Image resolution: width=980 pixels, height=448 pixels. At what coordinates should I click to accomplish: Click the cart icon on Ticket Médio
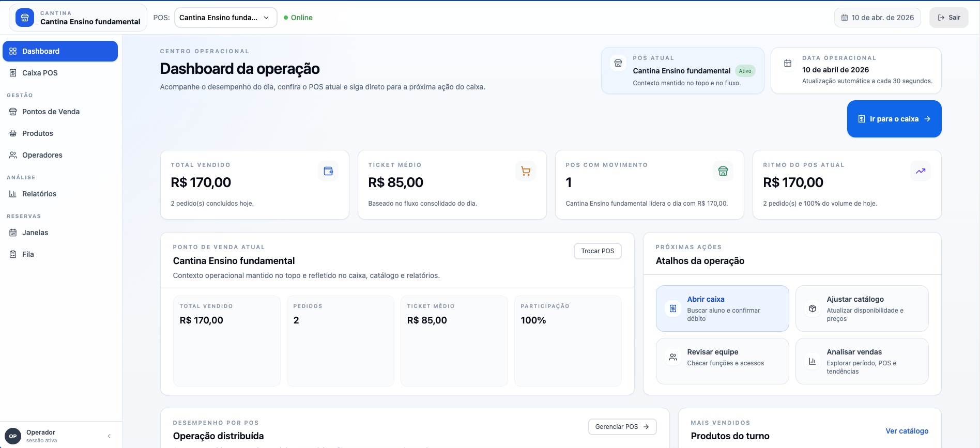(526, 171)
